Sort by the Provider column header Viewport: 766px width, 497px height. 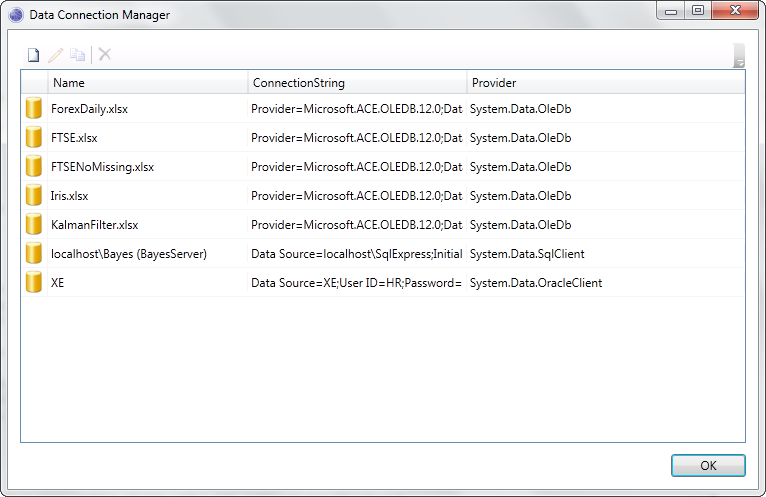pos(606,83)
